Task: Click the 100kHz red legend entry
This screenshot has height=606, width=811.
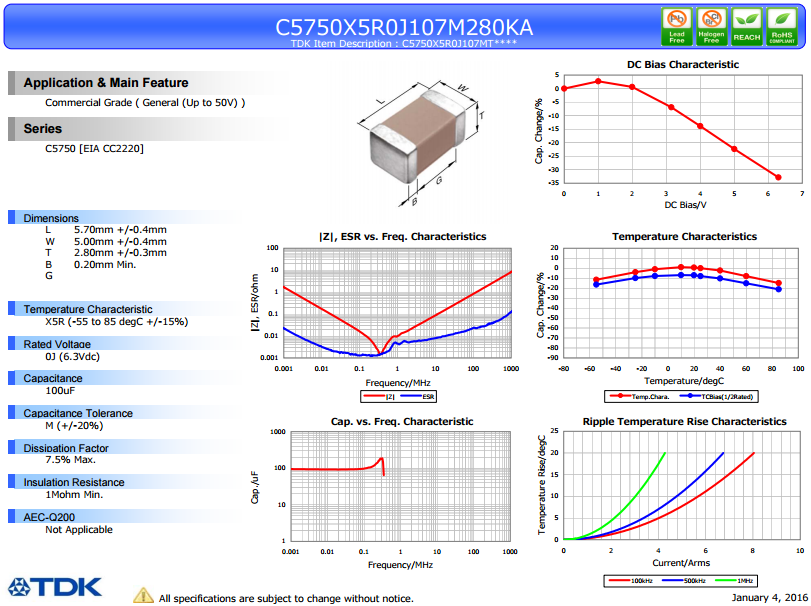Action: coord(631,581)
